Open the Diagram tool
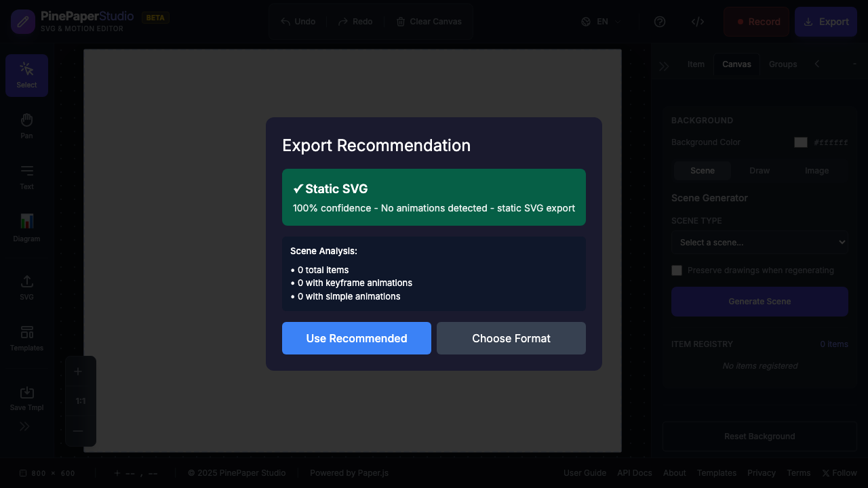The image size is (868, 488). click(x=26, y=226)
